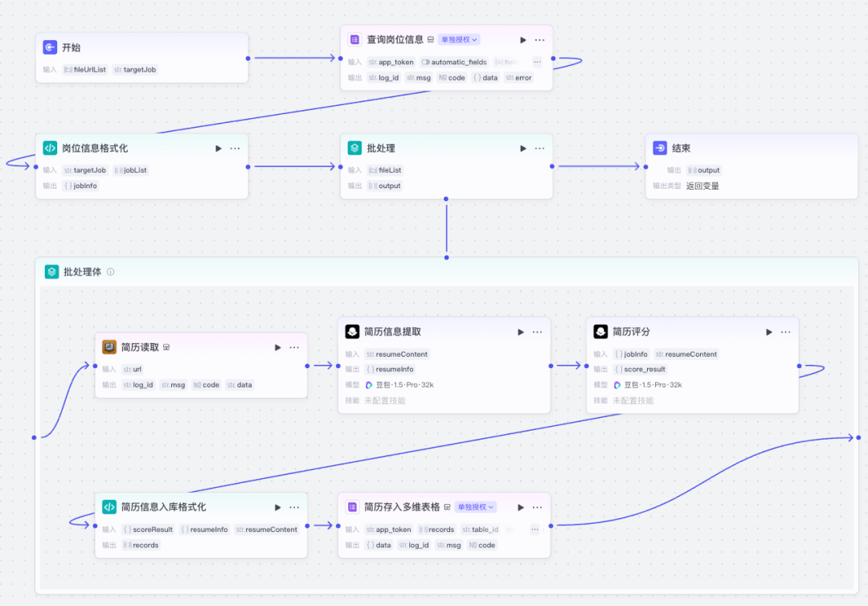Open more options for 简历评分 node
Image resolution: width=868 pixels, height=606 pixels.
785,332
